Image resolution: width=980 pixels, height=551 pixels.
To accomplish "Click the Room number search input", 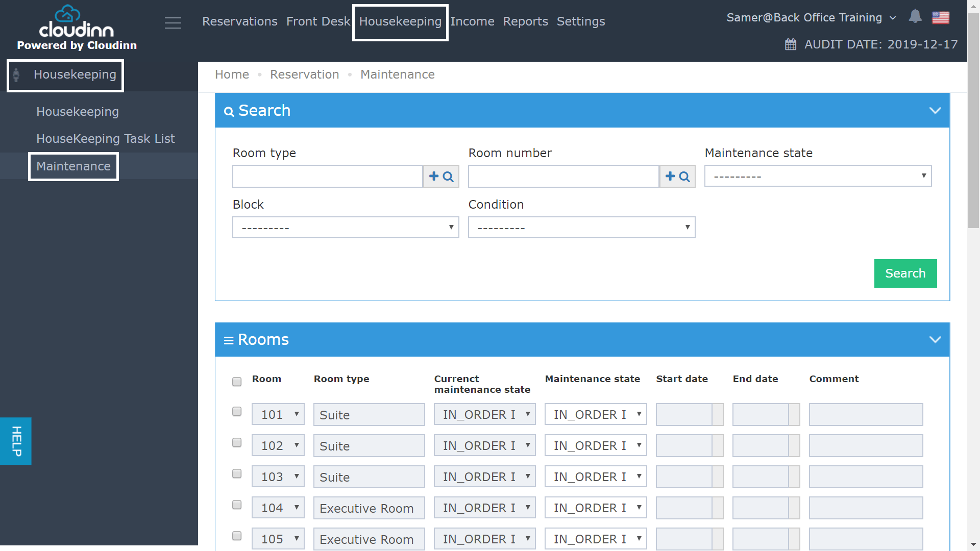I will (563, 177).
